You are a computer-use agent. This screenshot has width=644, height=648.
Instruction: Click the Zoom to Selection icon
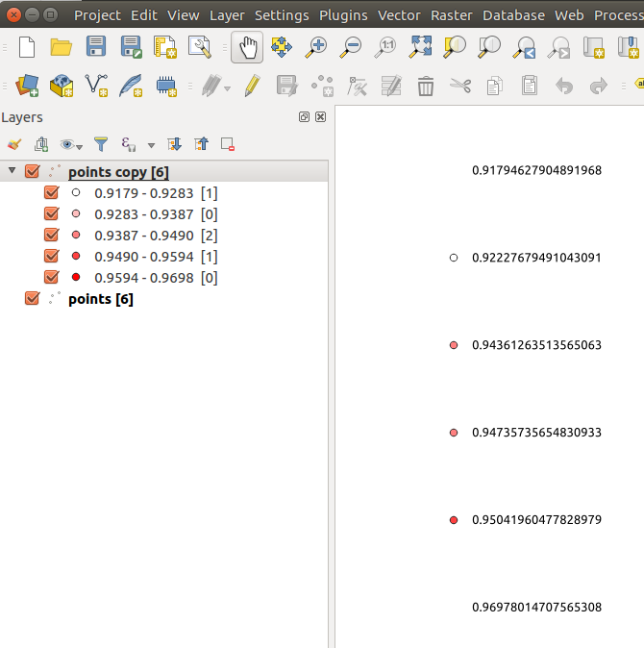(x=455, y=47)
